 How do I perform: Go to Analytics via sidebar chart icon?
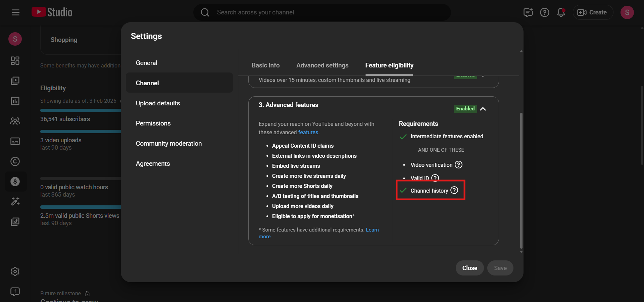click(15, 101)
